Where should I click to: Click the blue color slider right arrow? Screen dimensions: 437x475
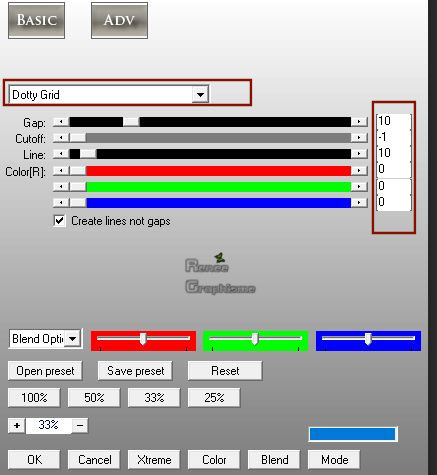pos(359,203)
